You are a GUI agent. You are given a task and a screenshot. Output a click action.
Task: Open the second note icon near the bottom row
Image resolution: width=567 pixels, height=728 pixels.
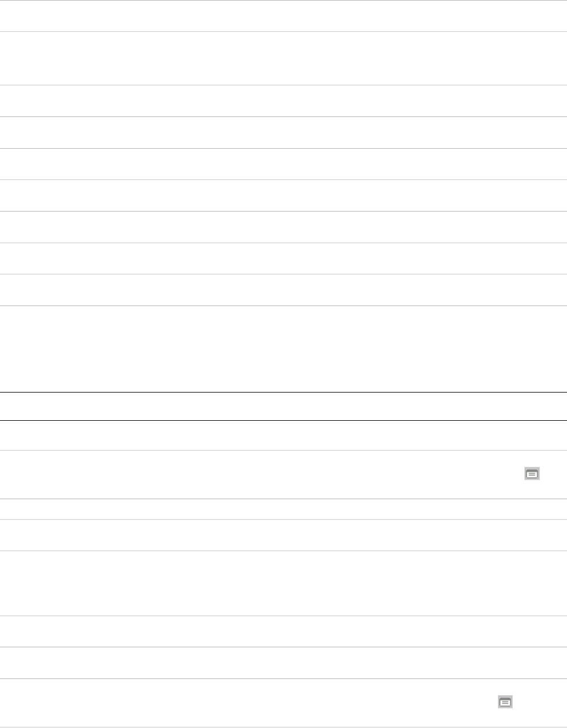(x=504, y=702)
